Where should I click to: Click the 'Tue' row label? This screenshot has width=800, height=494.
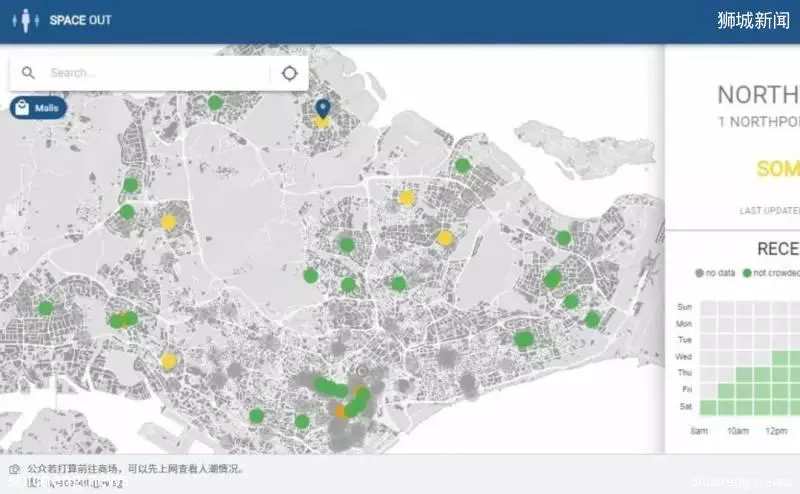[685, 340]
